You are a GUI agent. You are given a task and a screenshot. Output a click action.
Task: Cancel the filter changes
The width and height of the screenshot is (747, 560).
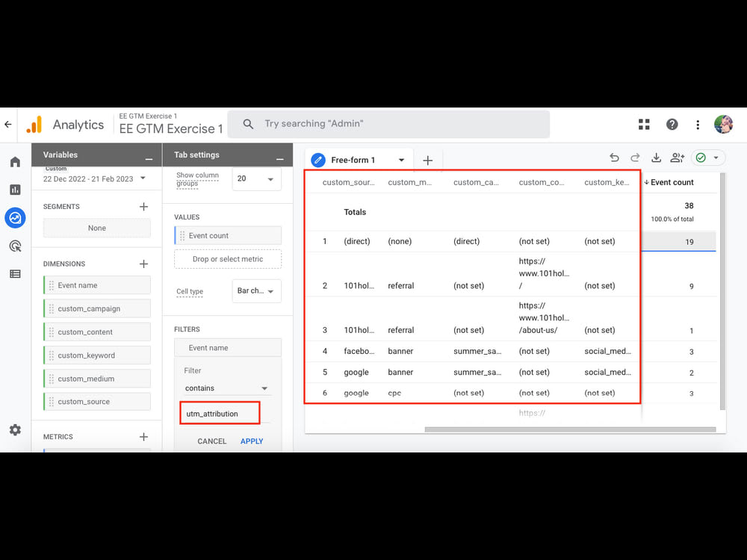pos(211,441)
